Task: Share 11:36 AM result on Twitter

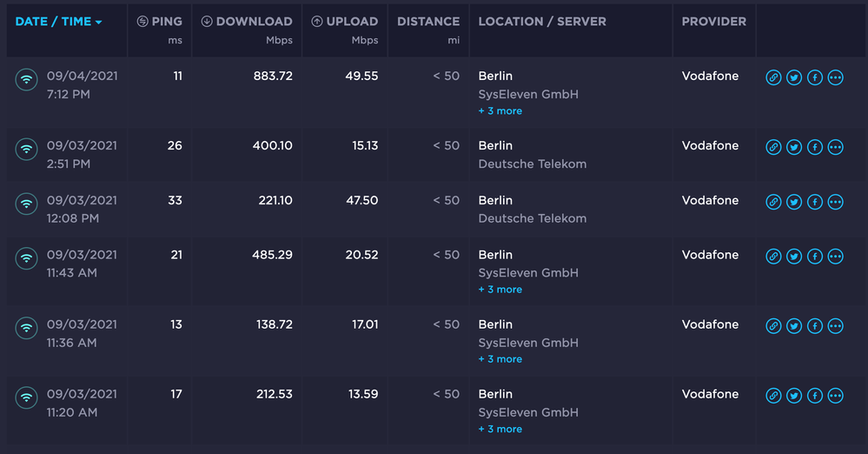Action: tap(794, 326)
